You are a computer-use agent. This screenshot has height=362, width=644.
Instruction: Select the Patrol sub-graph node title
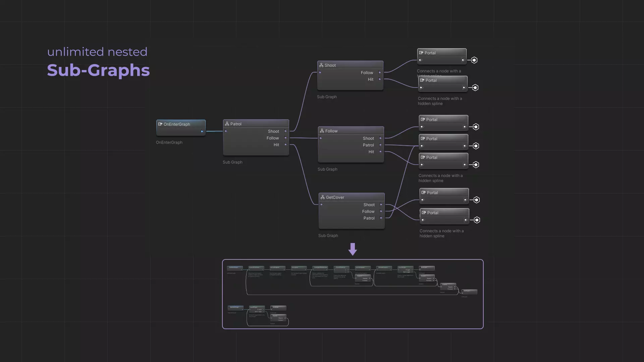pyautogui.click(x=236, y=124)
